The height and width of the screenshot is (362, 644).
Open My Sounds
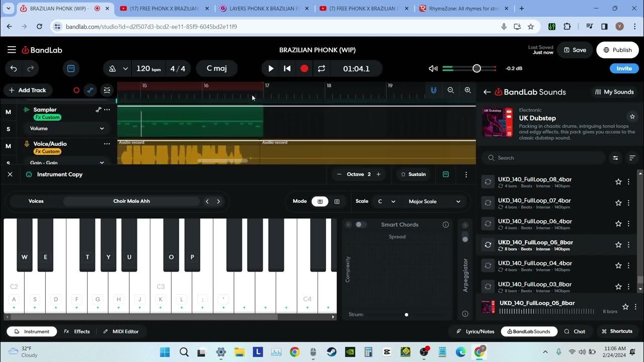coord(614,92)
